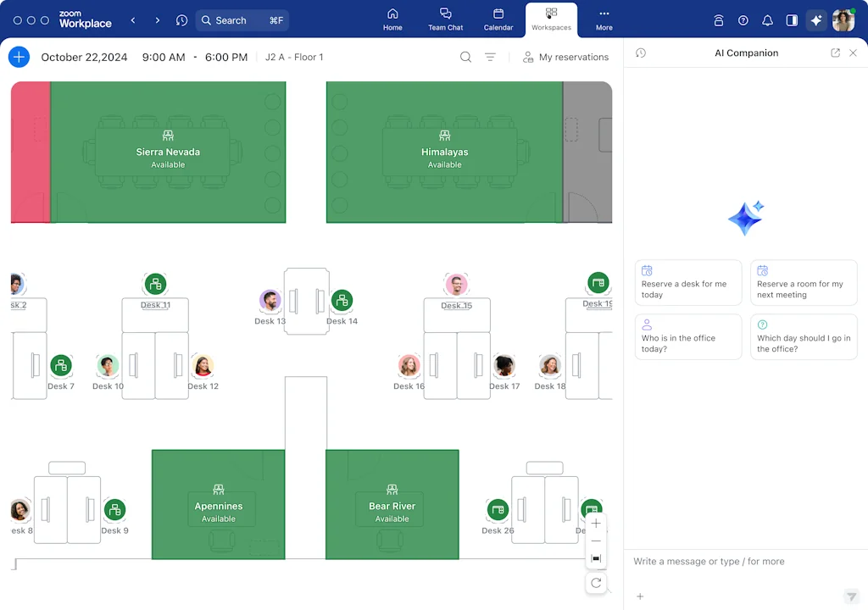The width and height of the screenshot is (868, 610).
Task: Open the More menu in the navigation bar
Action: tap(604, 19)
